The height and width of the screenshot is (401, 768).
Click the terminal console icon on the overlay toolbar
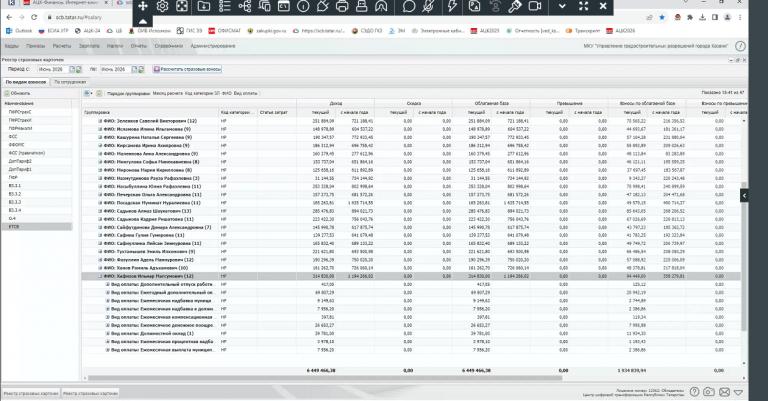284,6
